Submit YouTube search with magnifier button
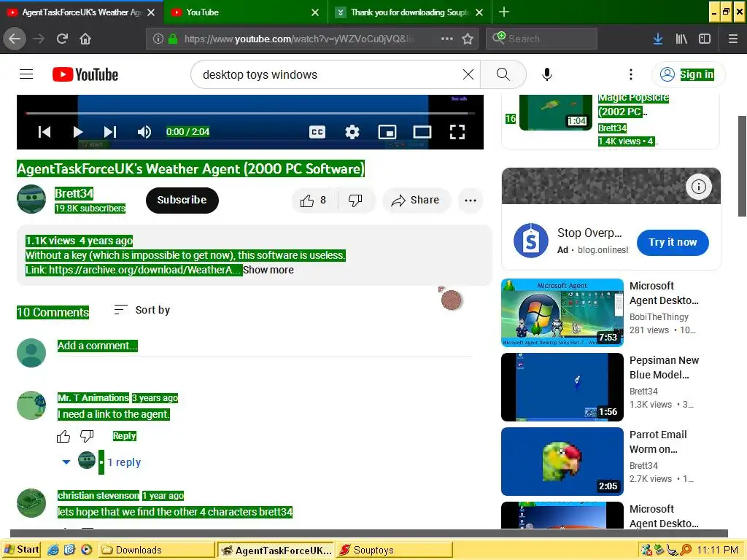The height and width of the screenshot is (560, 747). pyautogui.click(x=503, y=74)
